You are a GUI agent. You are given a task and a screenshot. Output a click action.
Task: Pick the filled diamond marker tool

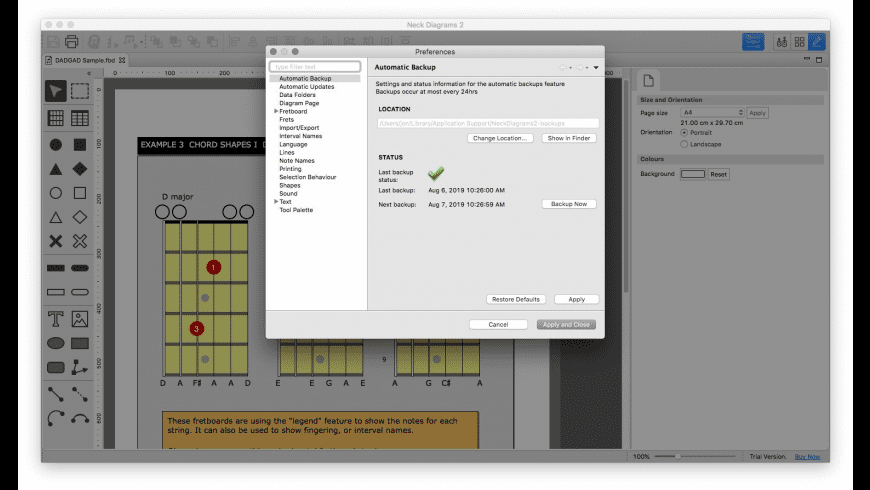tap(80, 169)
